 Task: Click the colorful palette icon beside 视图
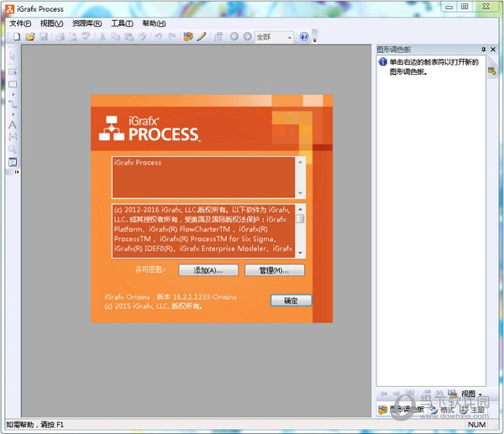tap(453, 393)
